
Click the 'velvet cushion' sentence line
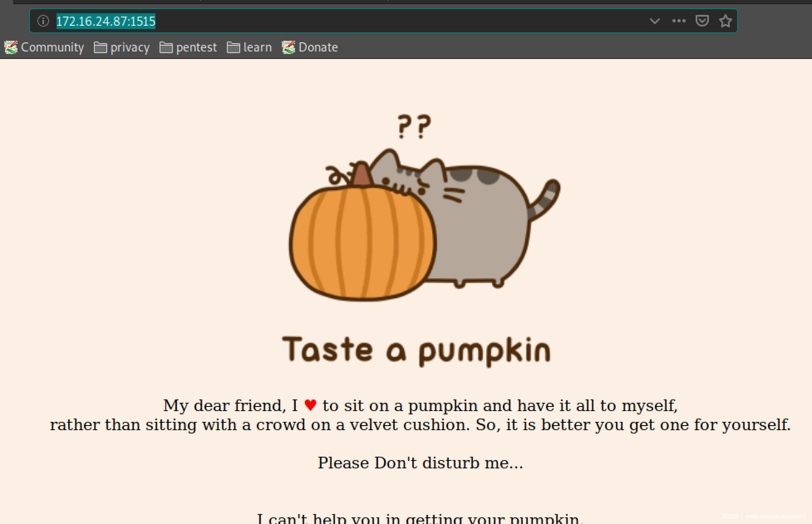[420, 425]
